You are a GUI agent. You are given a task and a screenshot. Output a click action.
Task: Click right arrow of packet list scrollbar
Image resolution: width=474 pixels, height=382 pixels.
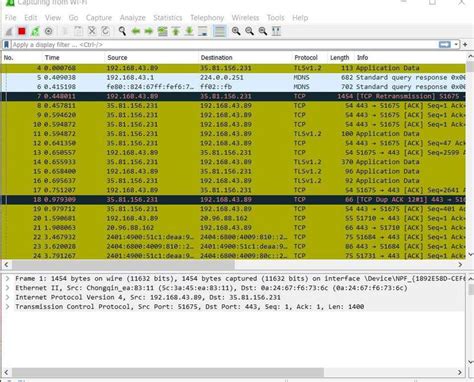pos(460,265)
